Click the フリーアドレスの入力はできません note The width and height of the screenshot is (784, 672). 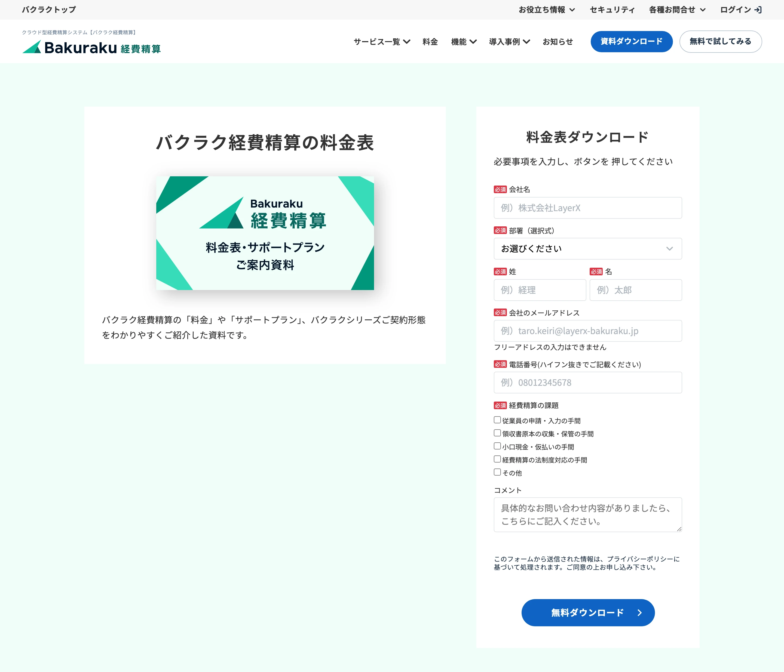[550, 347]
